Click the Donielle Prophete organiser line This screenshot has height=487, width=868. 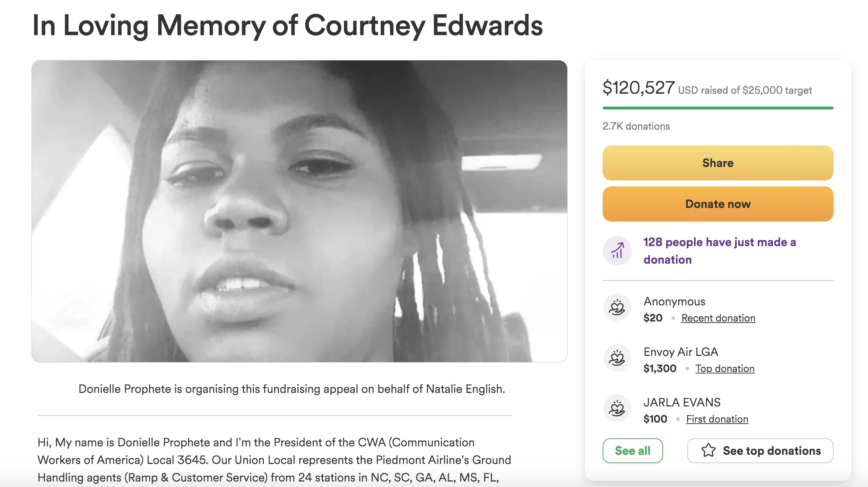pos(292,389)
